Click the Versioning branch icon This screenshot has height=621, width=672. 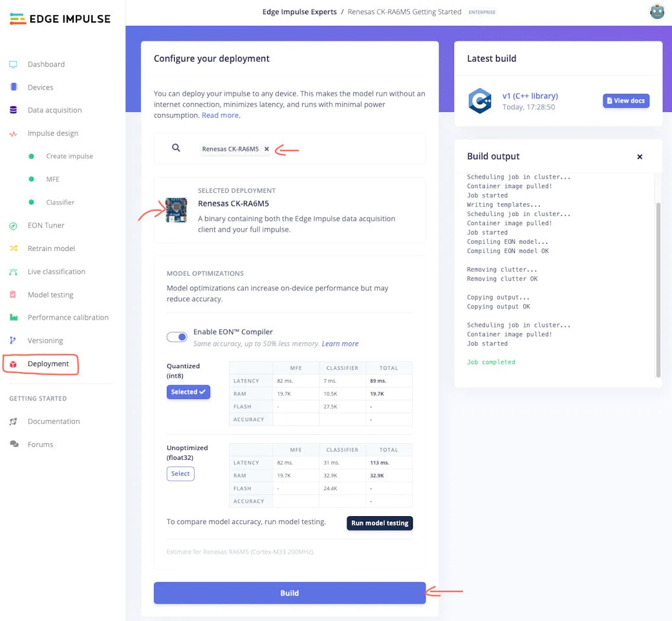coord(14,341)
